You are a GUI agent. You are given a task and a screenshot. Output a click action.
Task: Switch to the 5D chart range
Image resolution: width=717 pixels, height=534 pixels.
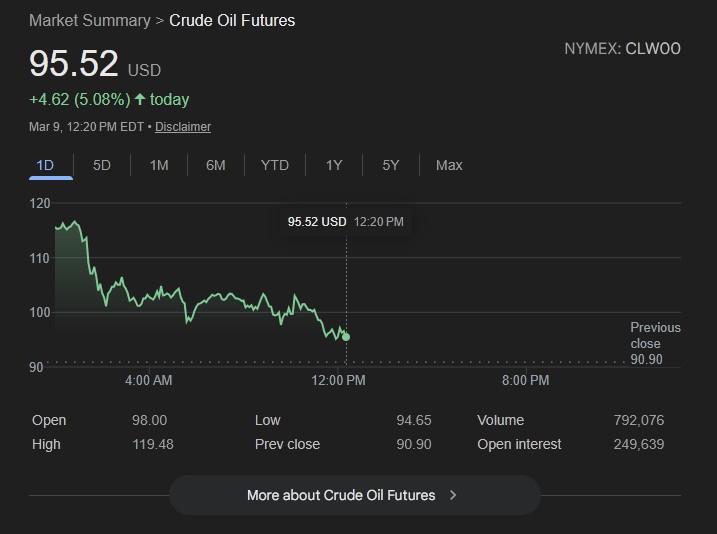(102, 165)
